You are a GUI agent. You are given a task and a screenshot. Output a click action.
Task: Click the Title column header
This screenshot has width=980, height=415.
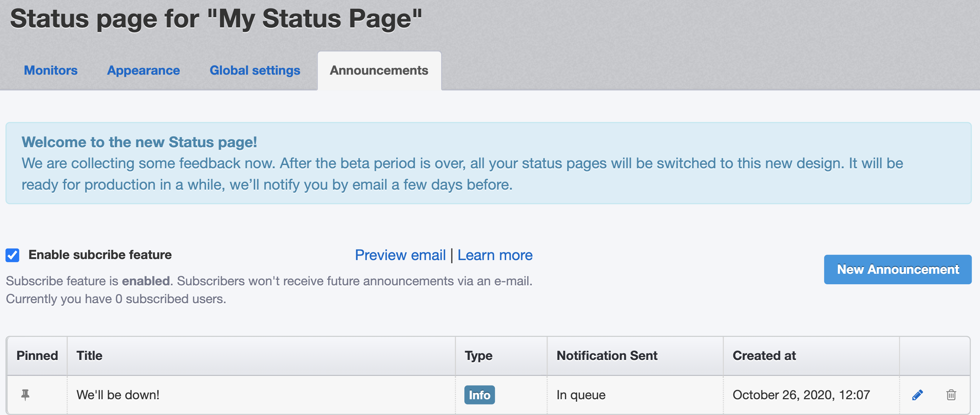tap(90, 355)
